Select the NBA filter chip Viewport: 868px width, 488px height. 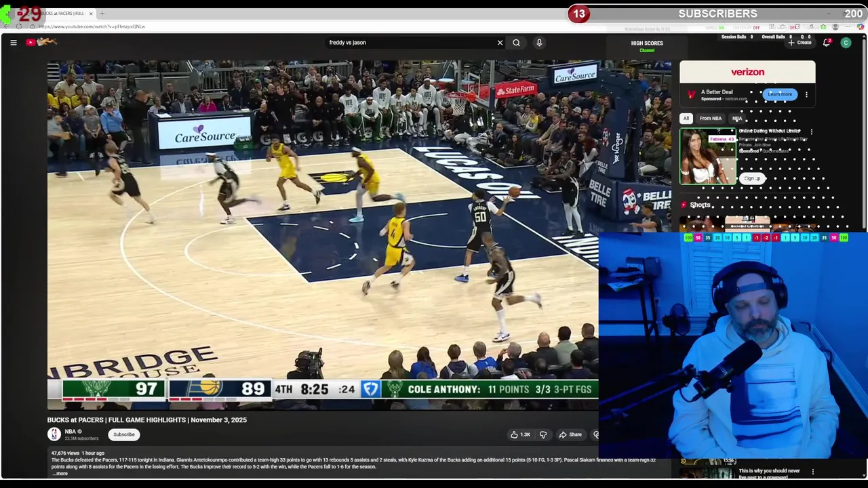pos(737,119)
